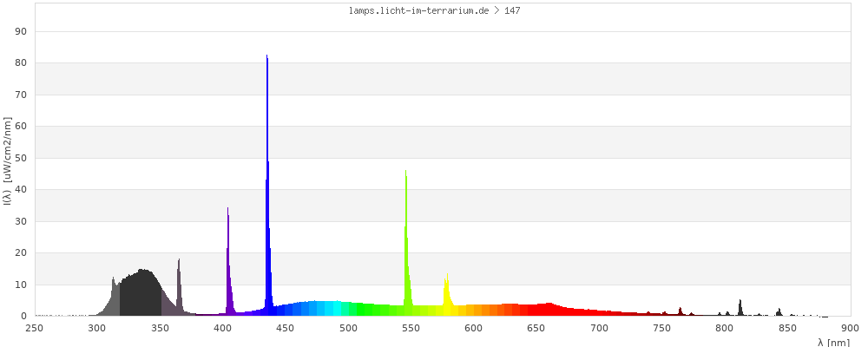Click the cyan band near 490 nm

[x=337, y=308]
